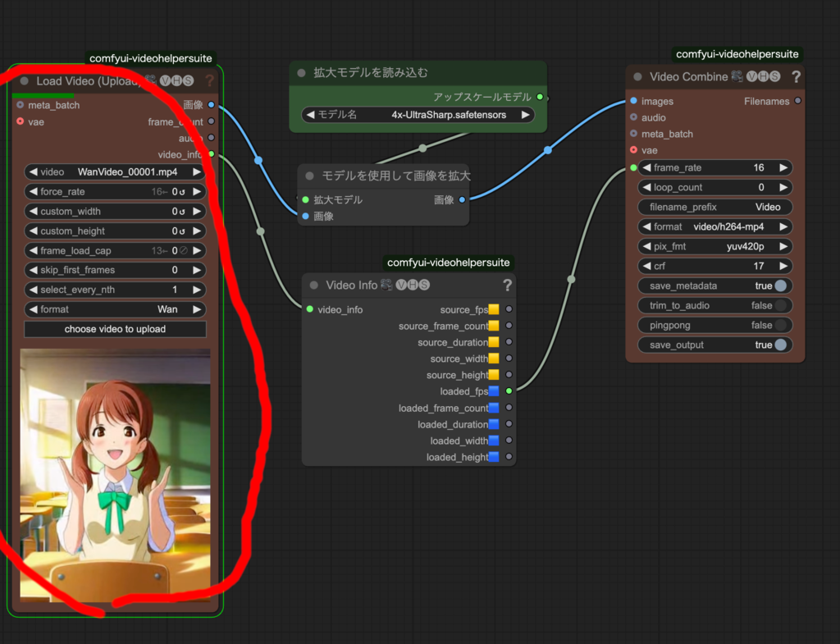Click the loaded_width output socket
The height and width of the screenshot is (644, 840).
509,441
